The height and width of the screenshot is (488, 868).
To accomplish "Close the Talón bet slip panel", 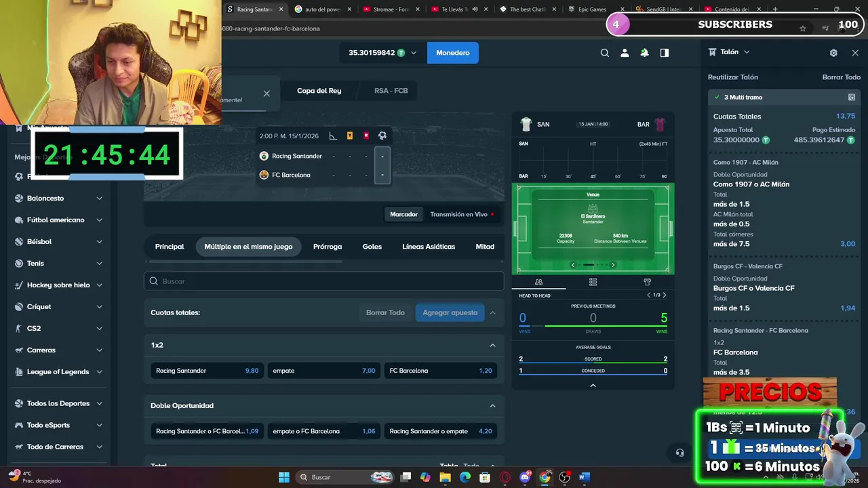I will click(855, 53).
